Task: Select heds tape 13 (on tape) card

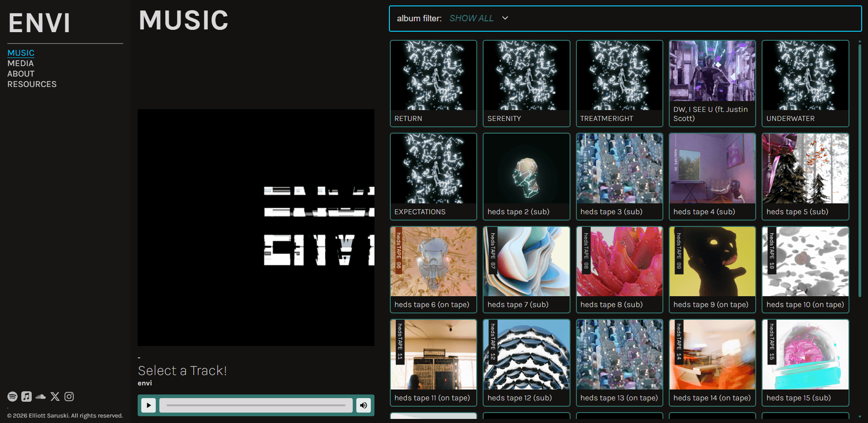Action: 619,363
